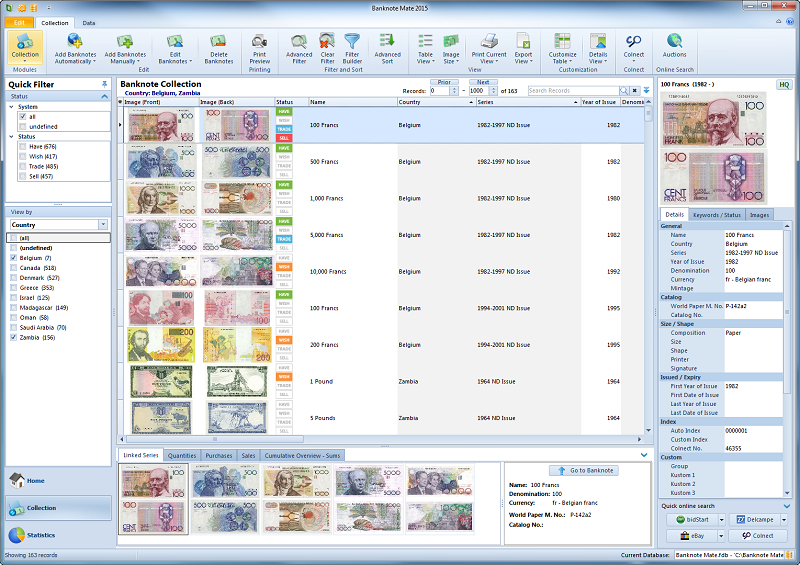Search on bidStart
800x565 pixels.
tap(692, 520)
